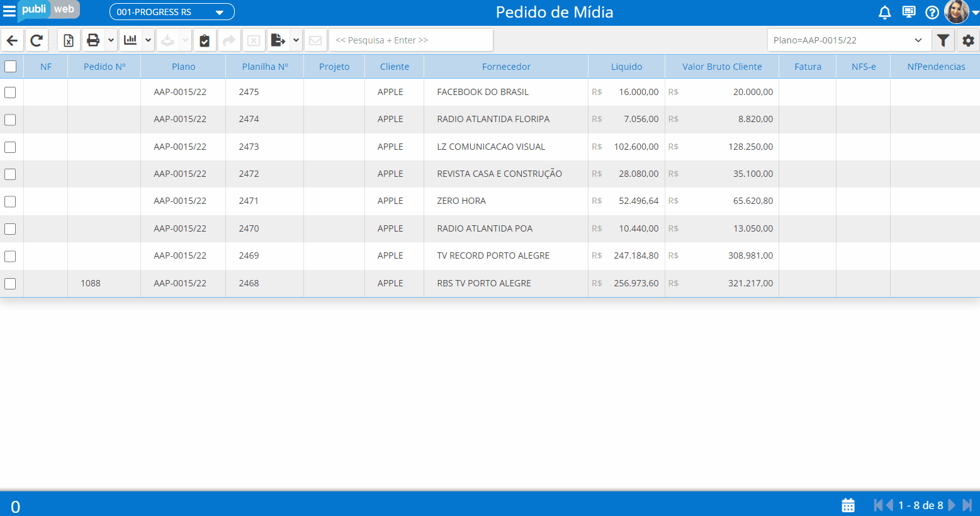The height and width of the screenshot is (516, 980).
Task: Click the NFS-e column header
Action: [864, 67]
